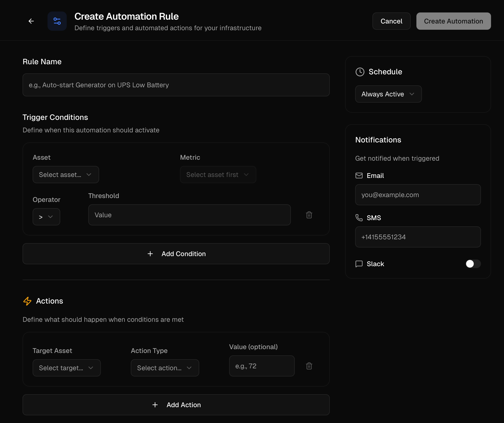Click the Email envelope icon
This screenshot has height=423, width=504.
click(359, 176)
